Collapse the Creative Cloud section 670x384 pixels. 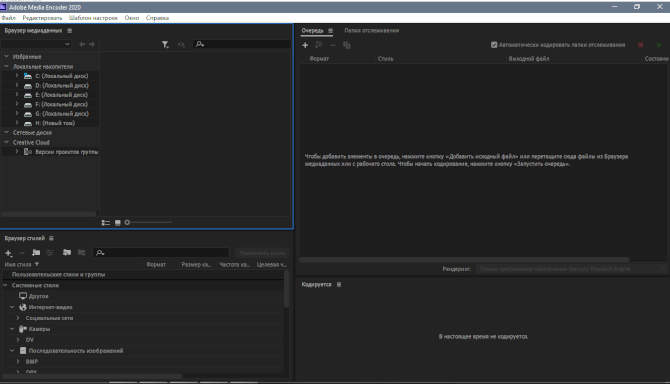[x=6, y=142]
